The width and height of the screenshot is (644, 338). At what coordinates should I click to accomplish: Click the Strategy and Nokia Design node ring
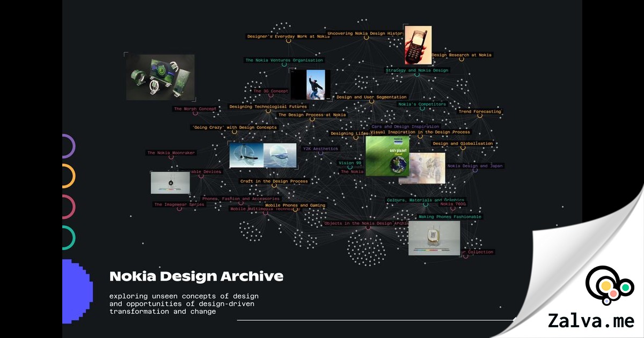(417, 75)
